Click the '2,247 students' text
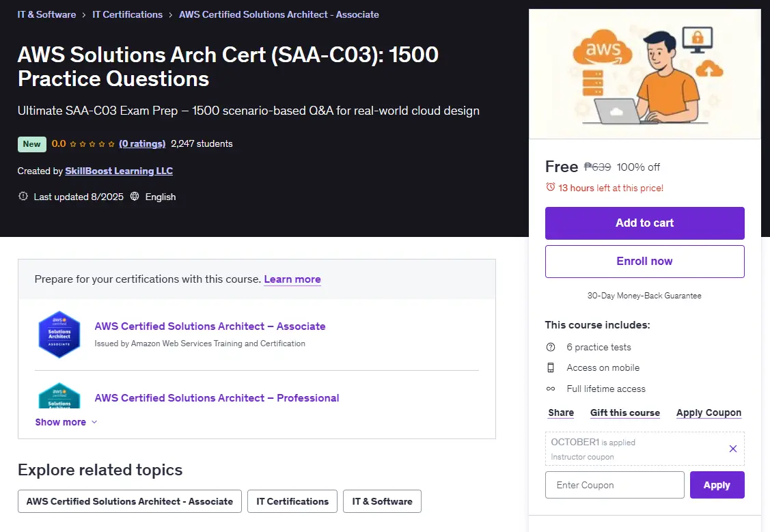The height and width of the screenshot is (532, 770). coord(202,144)
